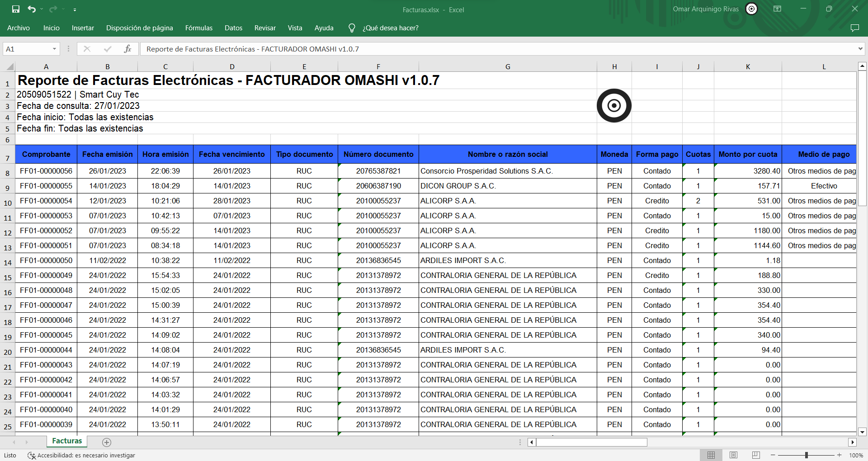Click the Save icon in the quick access toolbar
Viewport: 868px width, 461px height.
[16, 9]
